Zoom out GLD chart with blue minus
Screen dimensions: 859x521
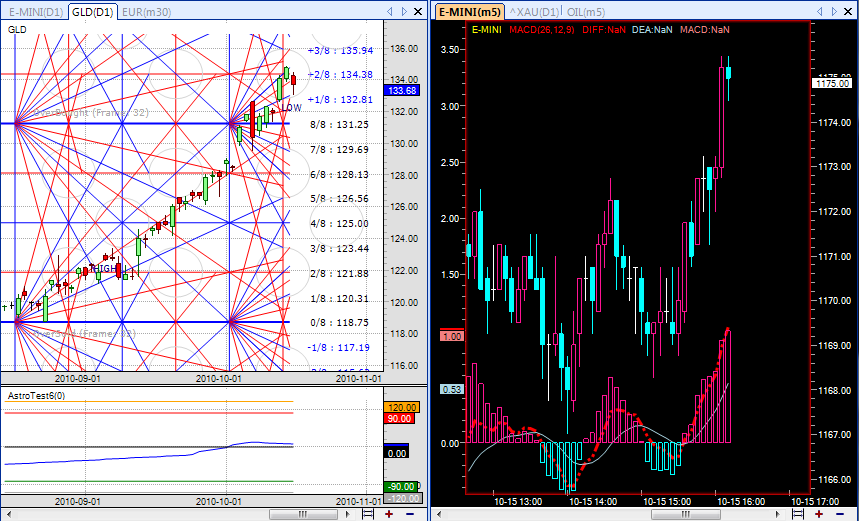coord(410,514)
